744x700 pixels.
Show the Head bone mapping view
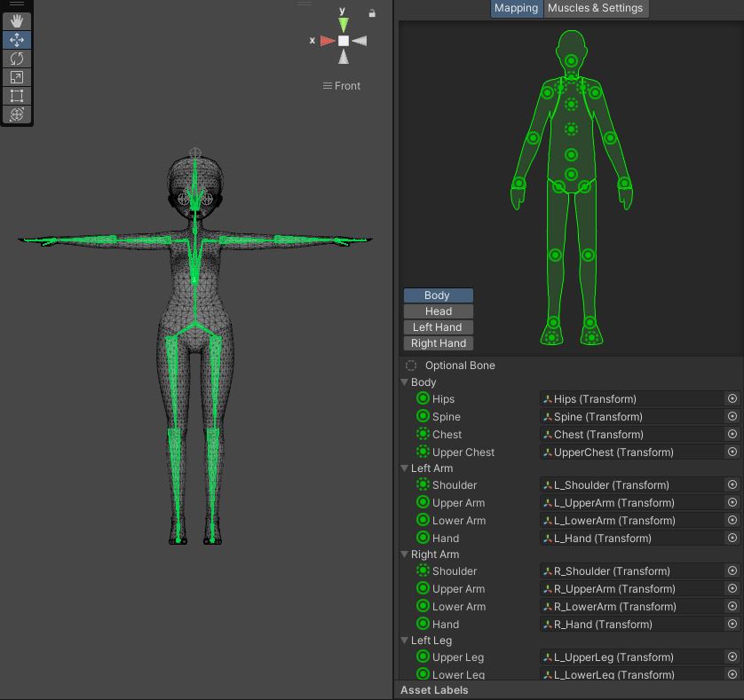[438, 311]
